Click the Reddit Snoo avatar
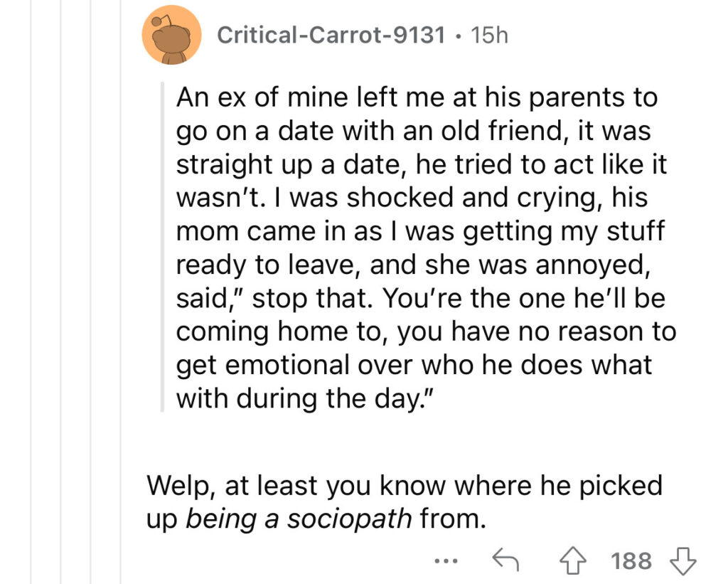728x584 pixels. (x=171, y=37)
